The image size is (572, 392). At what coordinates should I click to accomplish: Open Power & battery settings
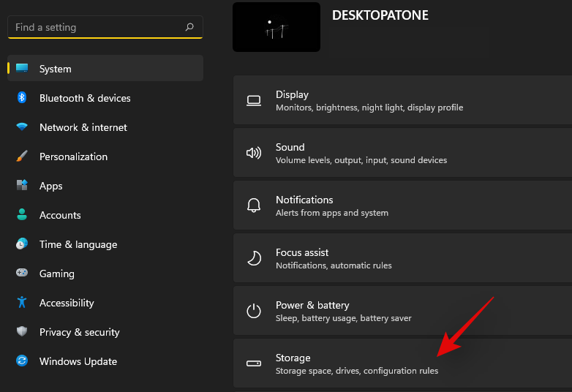coord(402,311)
